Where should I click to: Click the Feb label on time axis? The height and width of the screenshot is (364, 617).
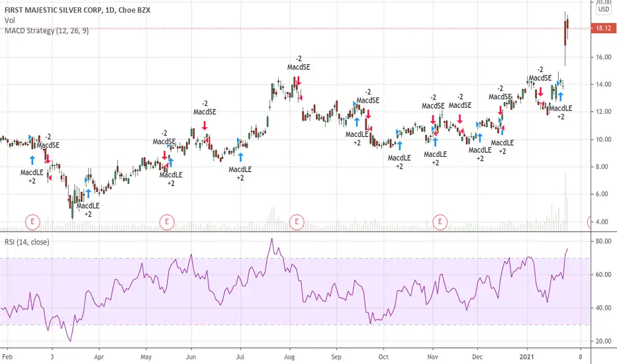click(x=7, y=357)
